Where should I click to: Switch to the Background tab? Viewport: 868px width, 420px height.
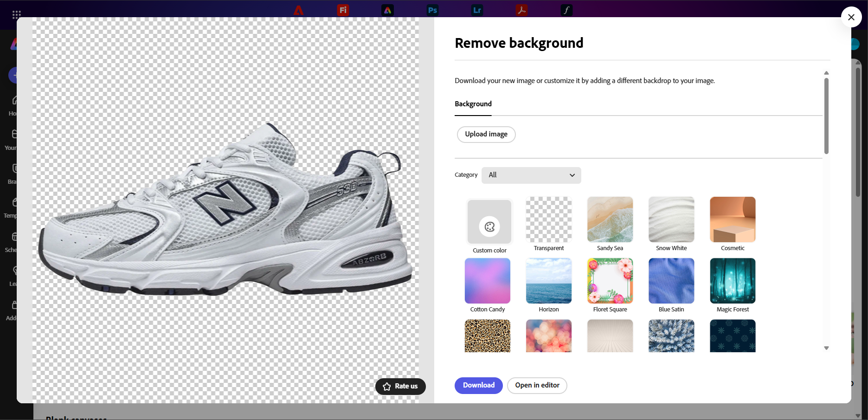tap(473, 104)
